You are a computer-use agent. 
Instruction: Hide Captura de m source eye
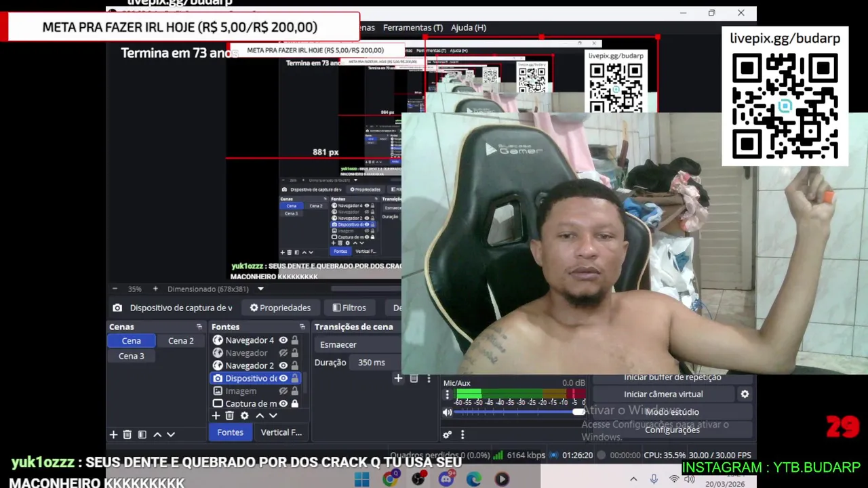click(x=283, y=403)
